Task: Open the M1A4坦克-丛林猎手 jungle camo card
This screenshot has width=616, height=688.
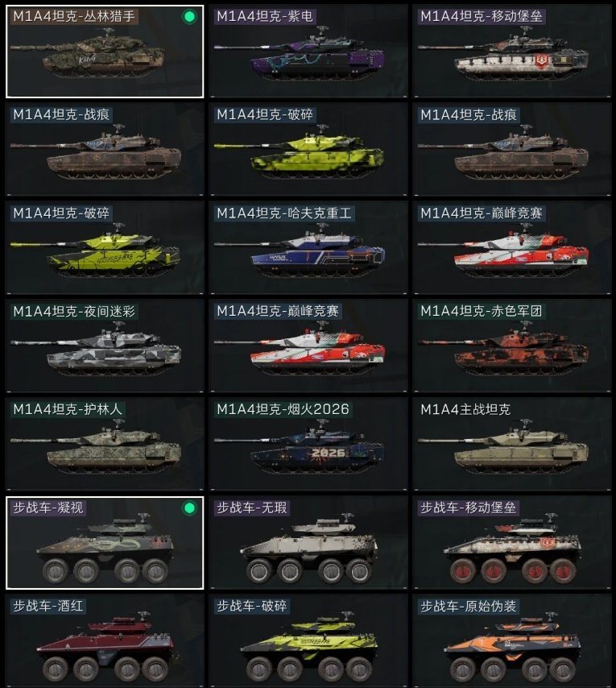Action: click(105, 52)
